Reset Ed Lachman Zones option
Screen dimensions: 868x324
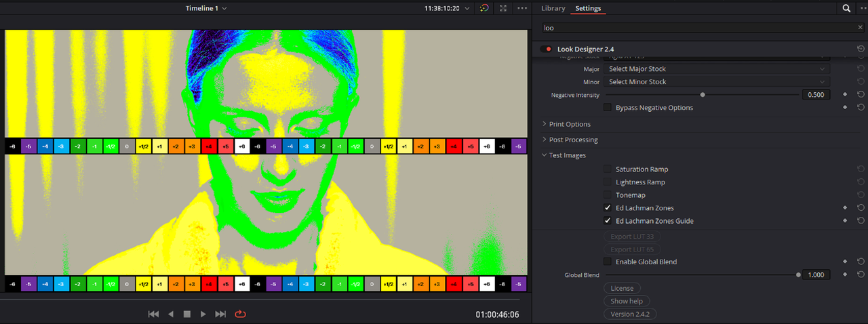(x=861, y=207)
